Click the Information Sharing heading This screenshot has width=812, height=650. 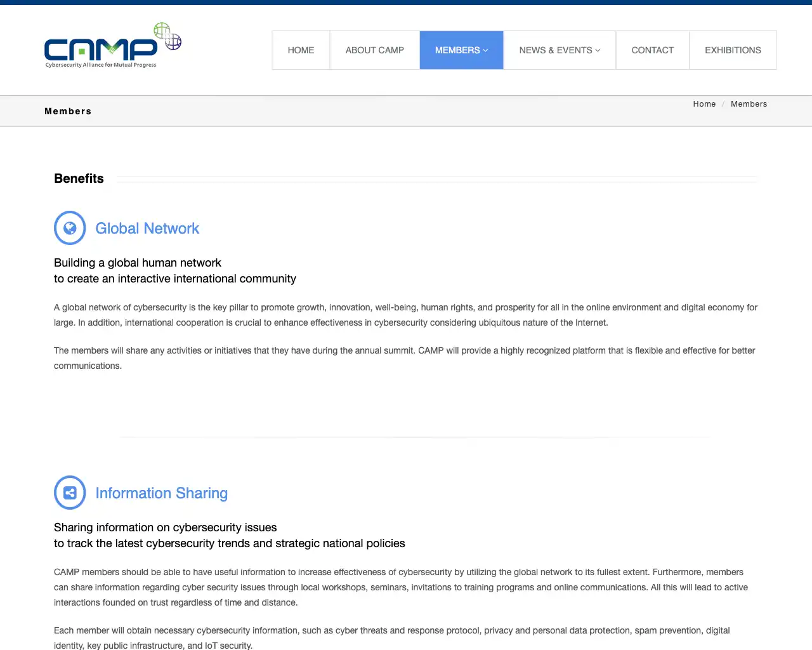pyautogui.click(x=161, y=493)
